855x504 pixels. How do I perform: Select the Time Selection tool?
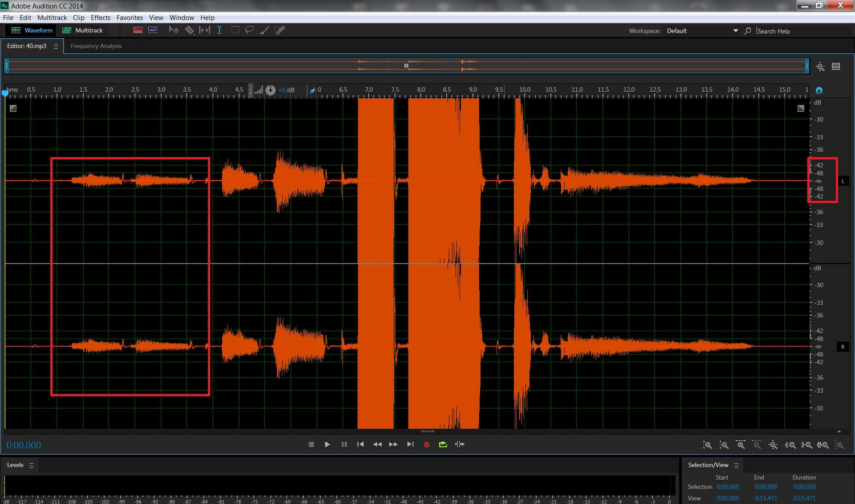click(x=219, y=30)
